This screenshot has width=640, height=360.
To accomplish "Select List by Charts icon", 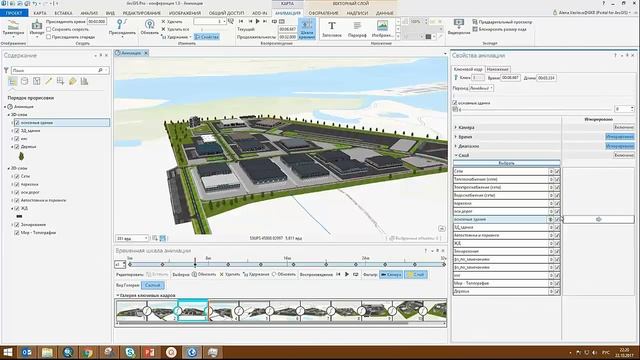I will point(84,81).
